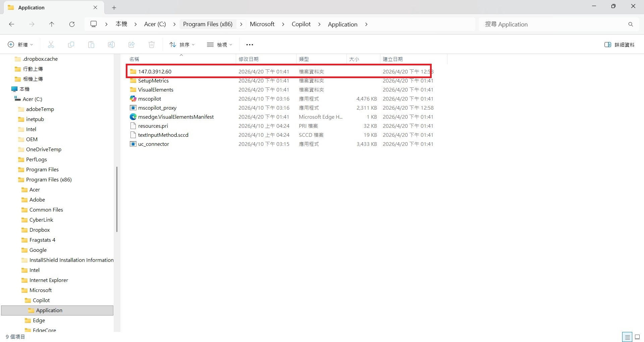Expand chevron after 本機 in address bar

136,24
